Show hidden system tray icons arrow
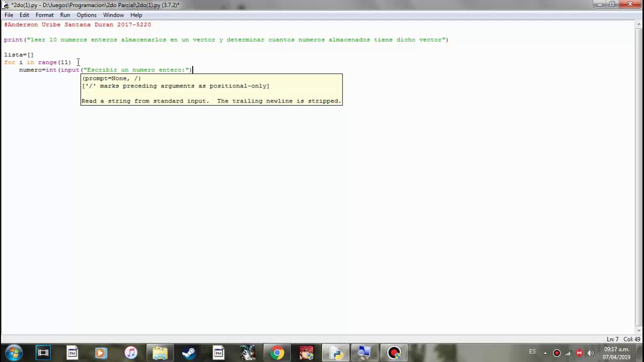 coord(545,353)
